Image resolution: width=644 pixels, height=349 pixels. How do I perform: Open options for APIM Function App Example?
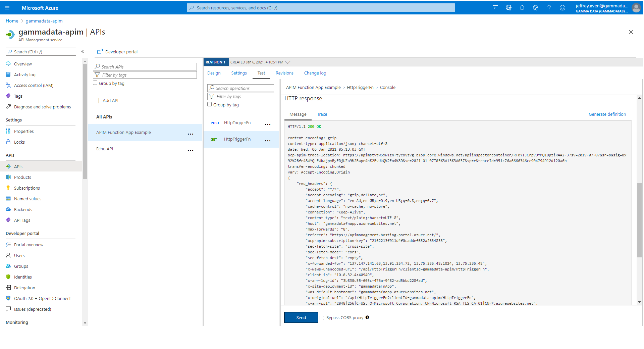[191, 134]
